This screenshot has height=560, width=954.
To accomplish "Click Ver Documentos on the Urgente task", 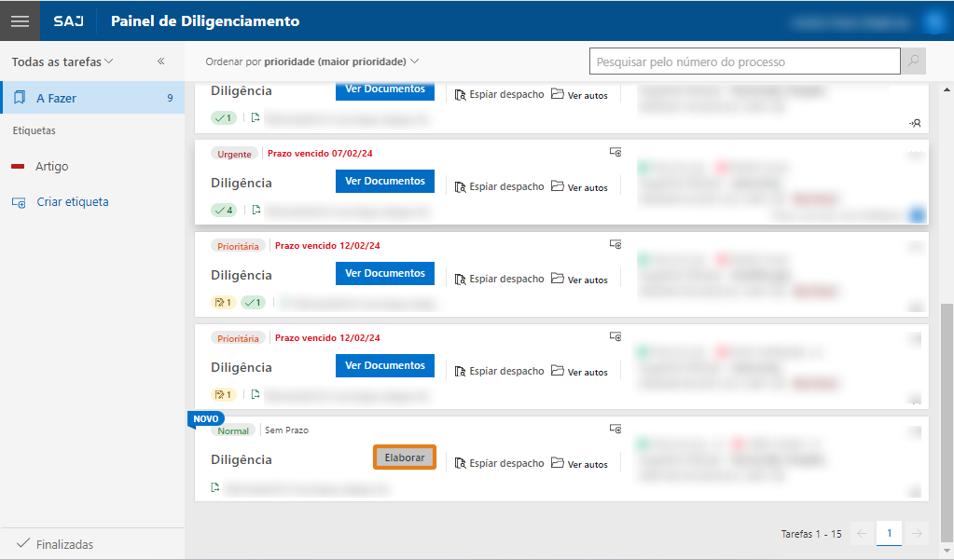I will [385, 181].
